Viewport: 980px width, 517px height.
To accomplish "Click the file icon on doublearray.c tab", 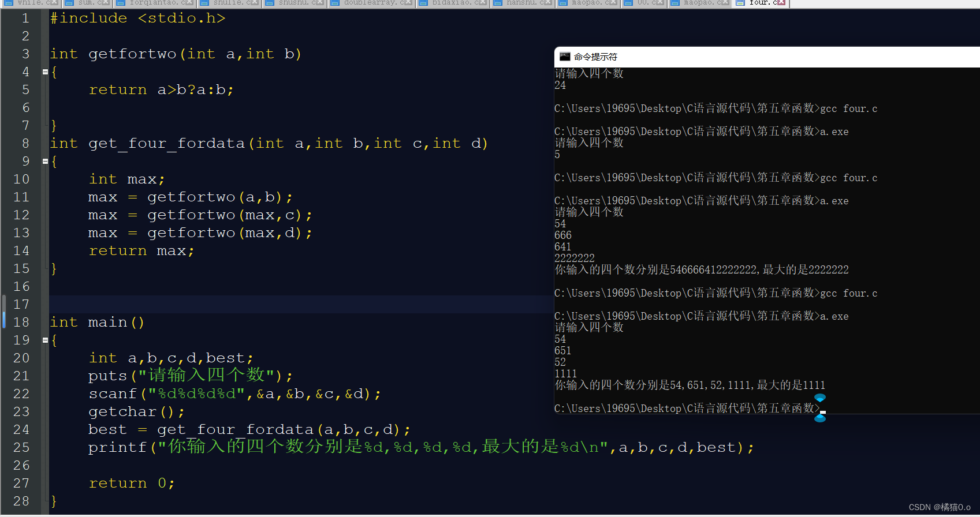I will [x=335, y=3].
